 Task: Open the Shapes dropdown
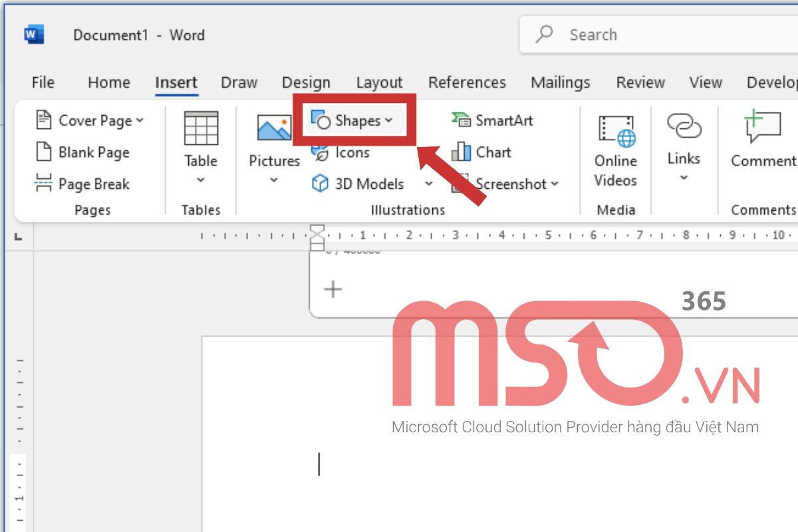click(x=353, y=120)
